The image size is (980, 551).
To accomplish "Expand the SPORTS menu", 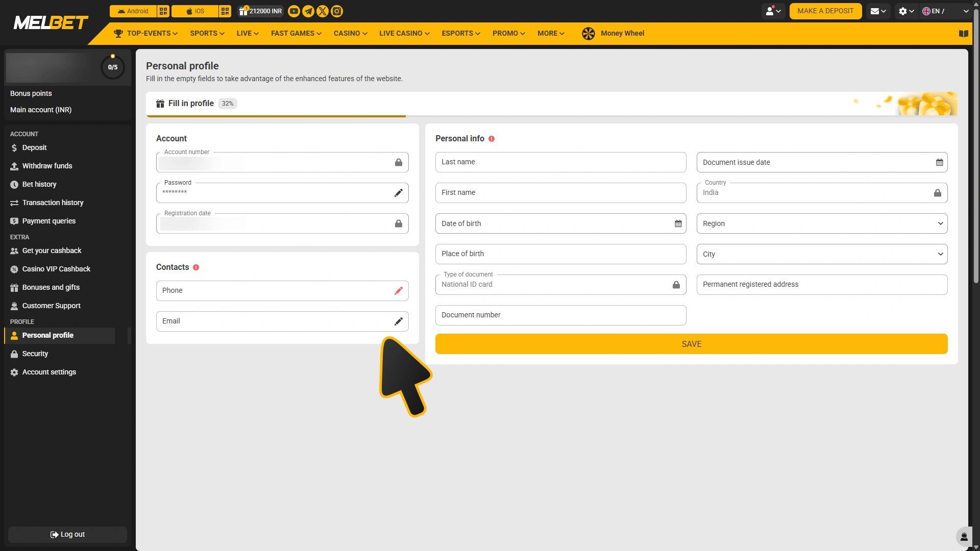I will click(207, 34).
